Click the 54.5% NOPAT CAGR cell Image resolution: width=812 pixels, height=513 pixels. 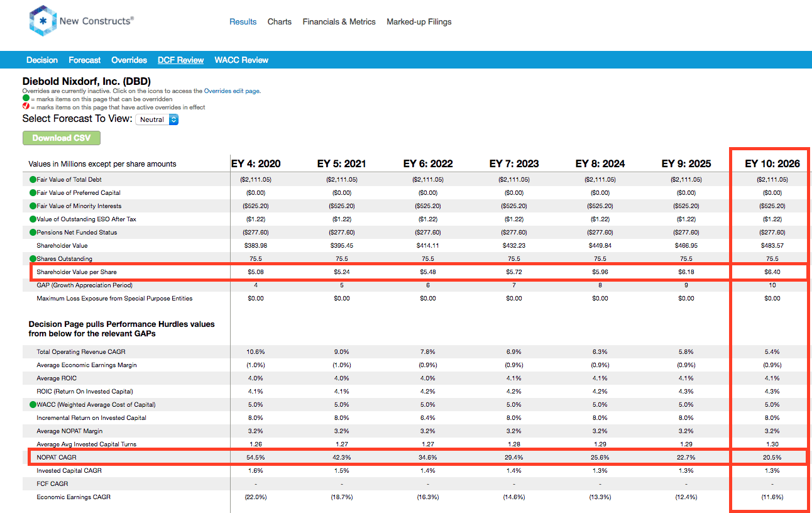(256, 458)
